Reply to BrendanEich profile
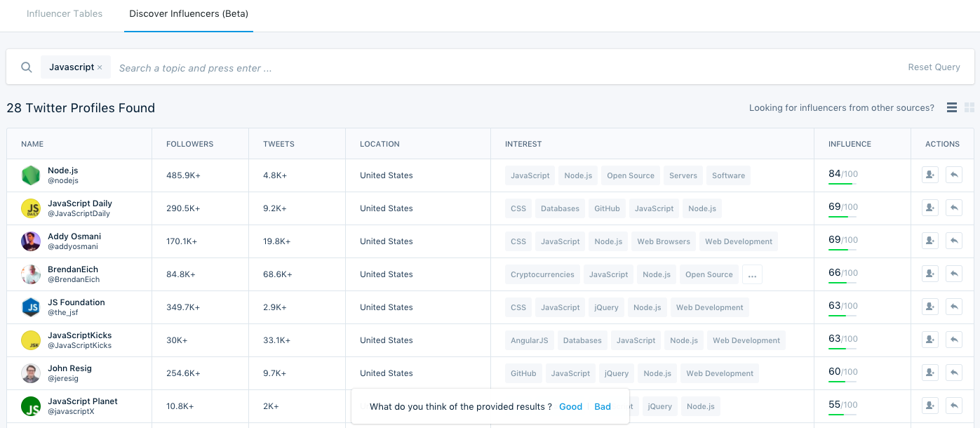Image resolution: width=980 pixels, height=428 pixels. [954, 274]
